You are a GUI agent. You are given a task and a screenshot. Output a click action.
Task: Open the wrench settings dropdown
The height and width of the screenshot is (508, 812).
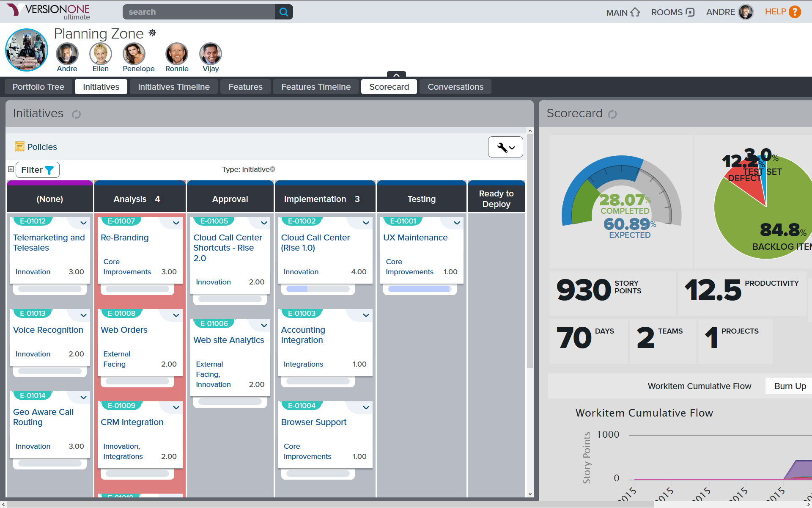point(505,147)
